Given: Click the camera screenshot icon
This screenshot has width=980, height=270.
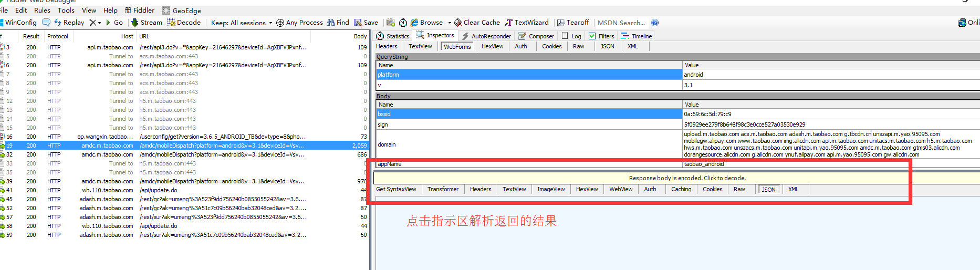Looking at the screenshot, I should (x=390, y=23).
